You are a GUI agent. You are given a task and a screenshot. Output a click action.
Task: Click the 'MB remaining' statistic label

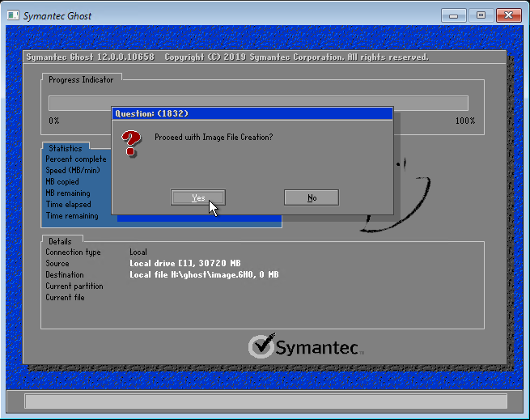pyautogui.click(x=68, y=193)
